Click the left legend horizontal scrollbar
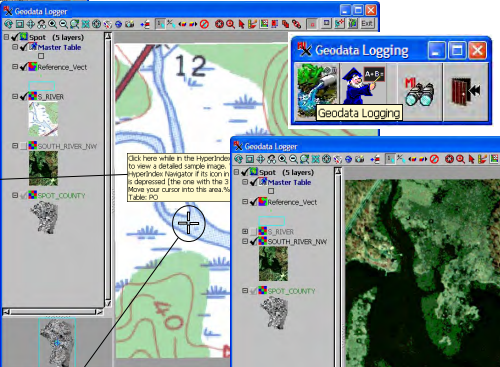500x367 pixels. click(53, 312)
